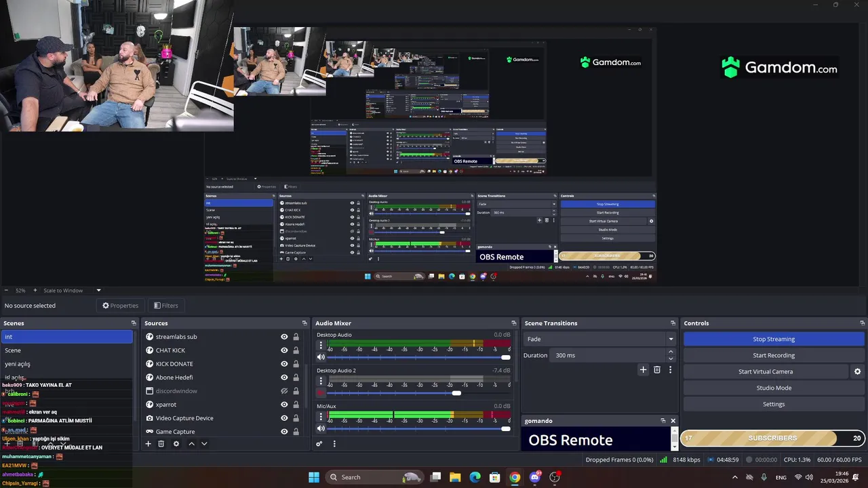Select the CHAT KICK source row
This screenshot has width=868, height=488.
222,350
